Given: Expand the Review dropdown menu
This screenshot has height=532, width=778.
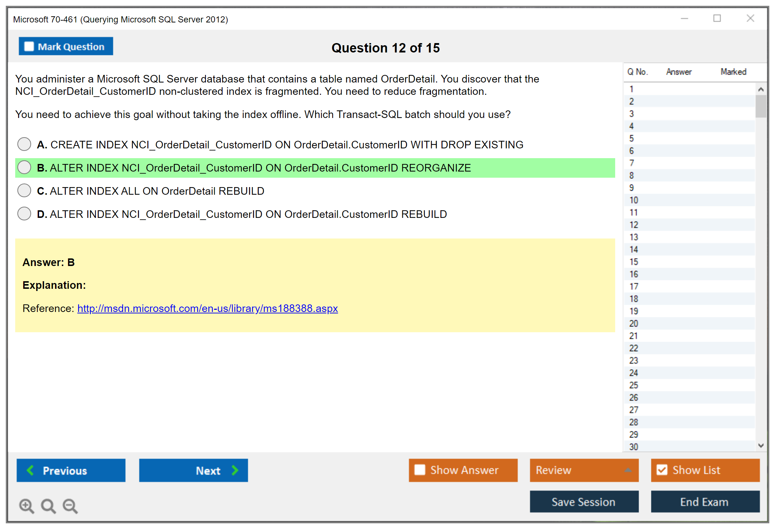Looking at the screenshot, I should pyautogui.click(x=628, y=470).
